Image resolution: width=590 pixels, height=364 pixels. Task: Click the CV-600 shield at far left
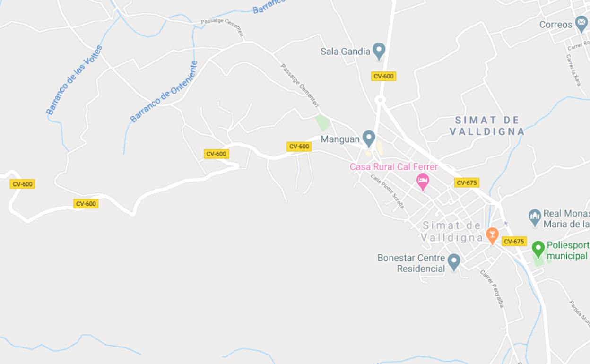click(22, 184)
